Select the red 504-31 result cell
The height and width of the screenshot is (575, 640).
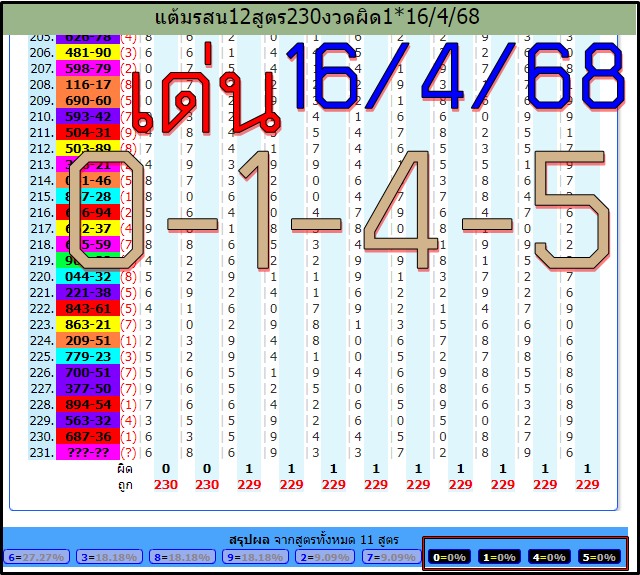click(89, 133)
